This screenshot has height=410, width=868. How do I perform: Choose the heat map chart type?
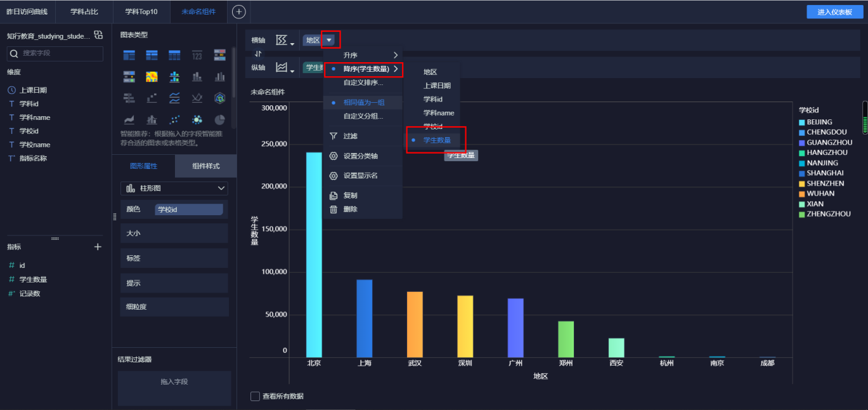152,77
